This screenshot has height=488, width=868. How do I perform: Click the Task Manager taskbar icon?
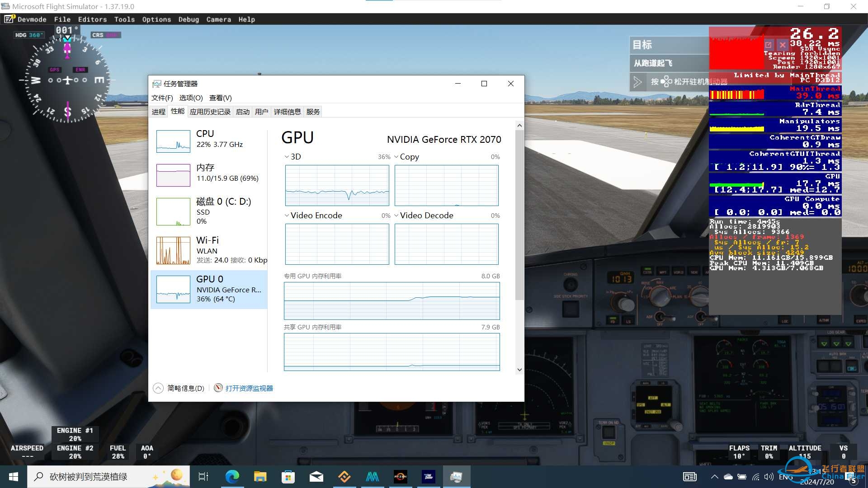[x=457, y=477]
